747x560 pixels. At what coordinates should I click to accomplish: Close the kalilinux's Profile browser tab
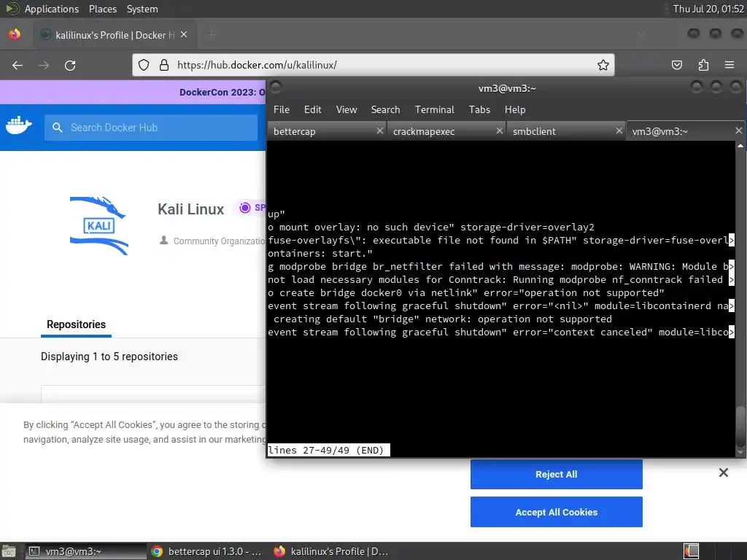click(x=184, y=35)
